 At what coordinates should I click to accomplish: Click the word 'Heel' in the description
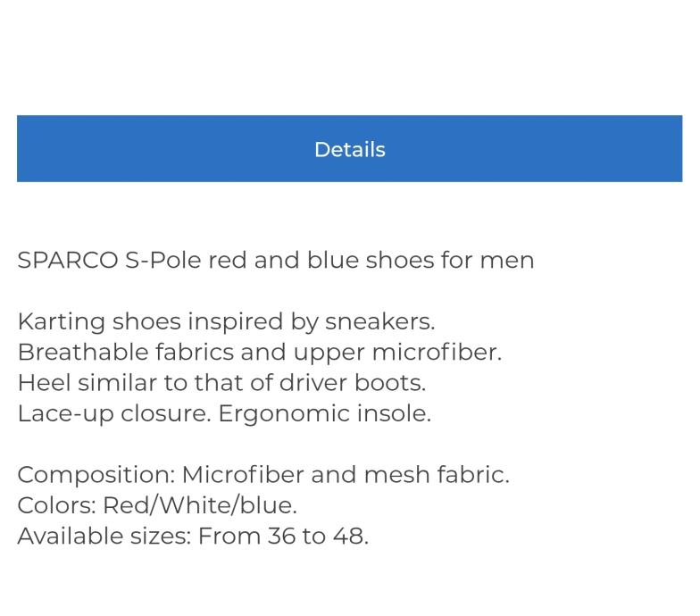[44, 382]
